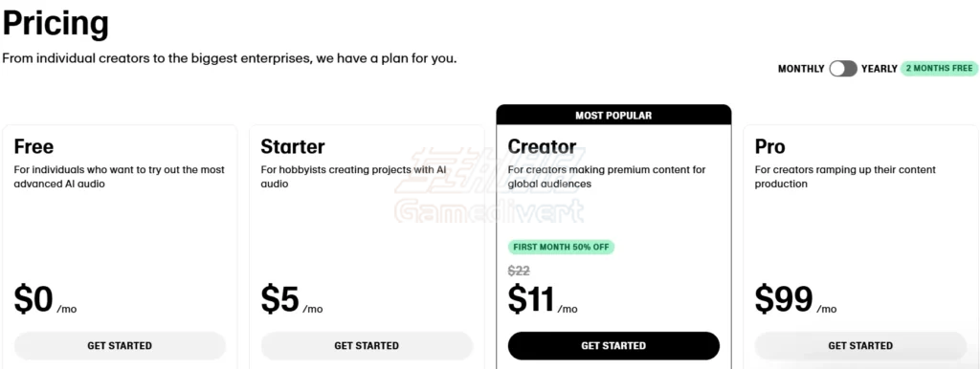Image resolution: width=980 pixels, height=369 pixels.
Task: Click the $5 per month price
Action: [x=292, y=300]
